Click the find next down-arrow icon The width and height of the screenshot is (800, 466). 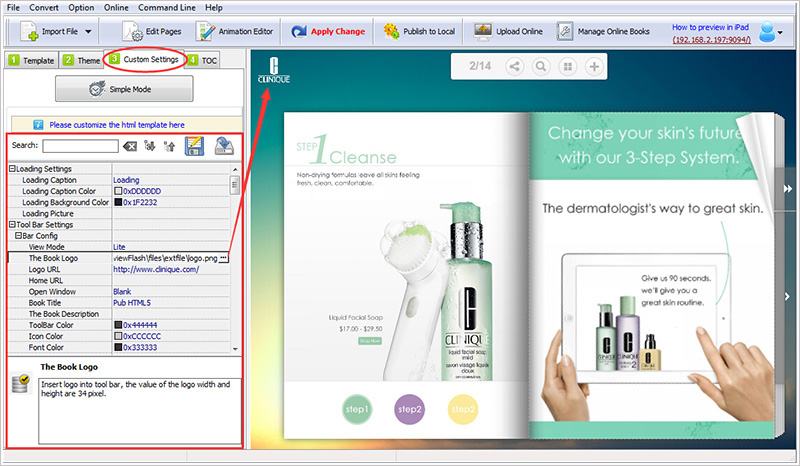point(149,146)
